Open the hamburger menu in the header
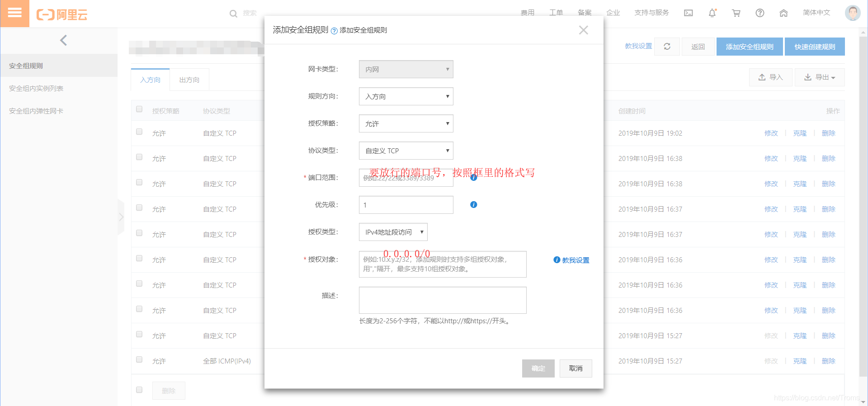868x406 pixels. tap(14, 13)
